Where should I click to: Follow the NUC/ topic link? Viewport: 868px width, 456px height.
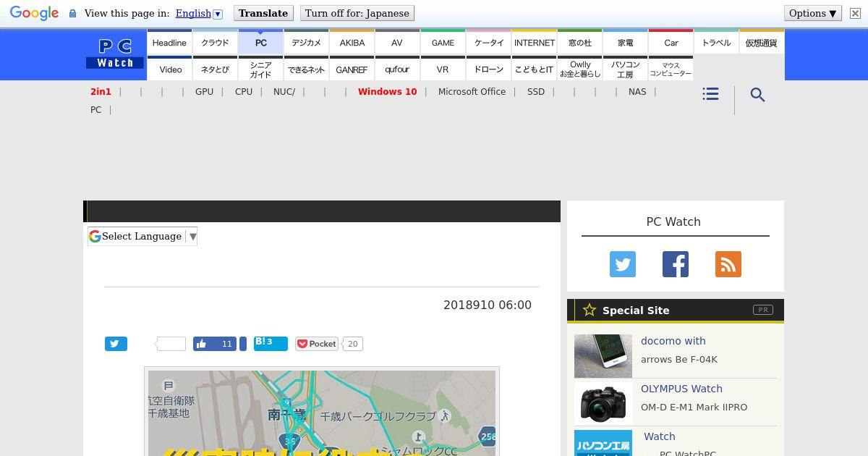click(x=284, y=92)
